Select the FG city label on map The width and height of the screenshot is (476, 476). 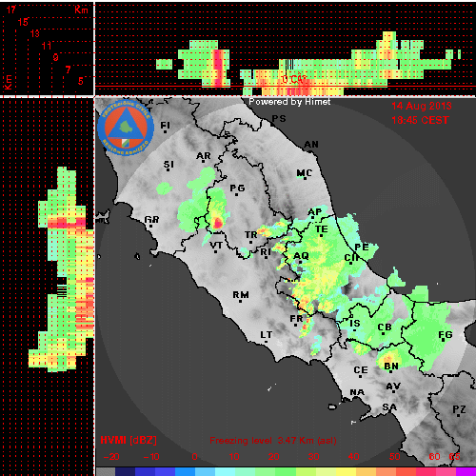tap(446, 334)
